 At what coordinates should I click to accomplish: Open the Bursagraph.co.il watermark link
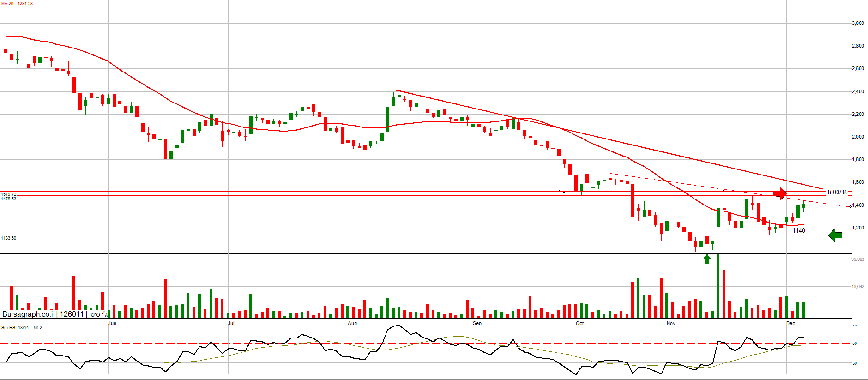(x=28, y=314)
